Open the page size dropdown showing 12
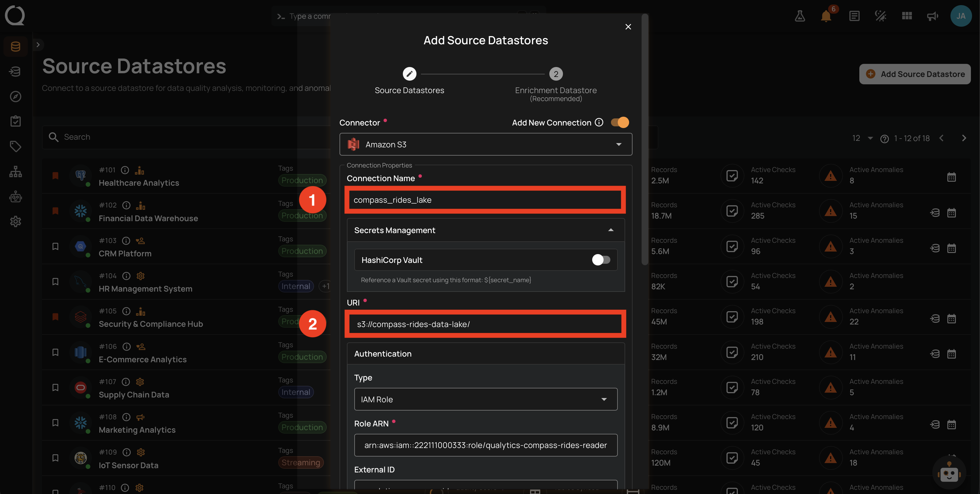This screenshot has height=494, width=980. (x=862, y=138)
